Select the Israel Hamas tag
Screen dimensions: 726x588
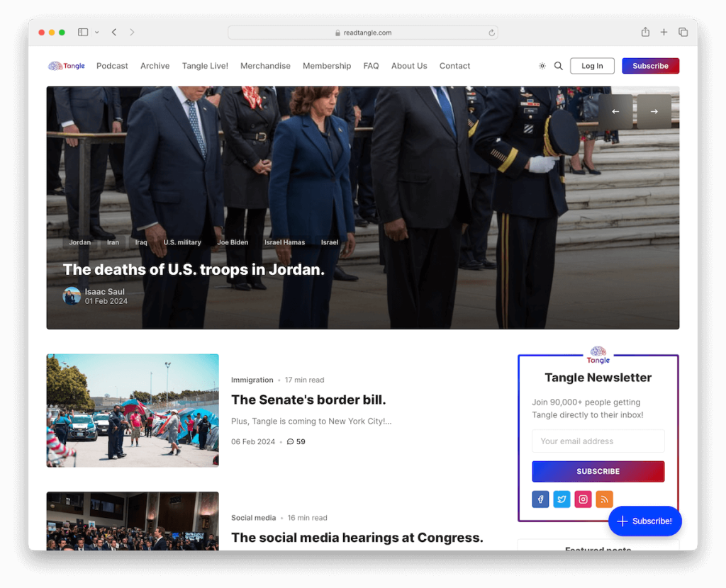pos(285,242)
